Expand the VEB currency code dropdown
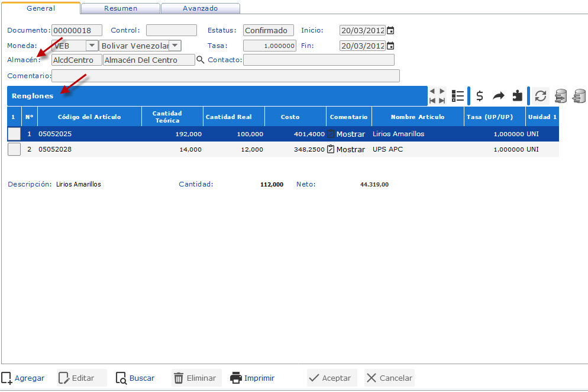The height and width of the screenshot is (392, 588). [92, 46]
